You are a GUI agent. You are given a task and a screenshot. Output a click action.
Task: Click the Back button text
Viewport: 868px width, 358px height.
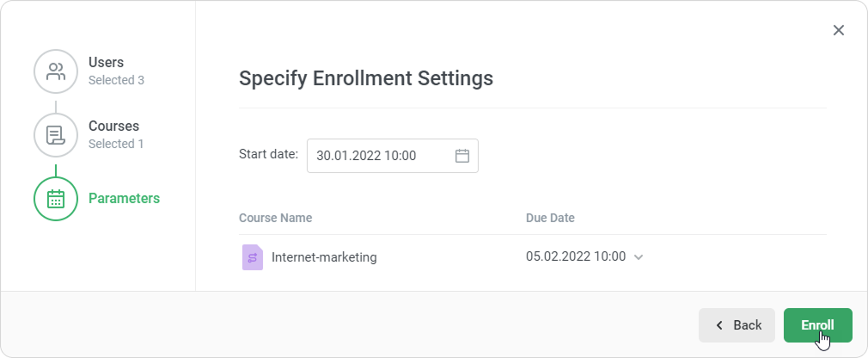pyautogui.click(x=747, y=325)
